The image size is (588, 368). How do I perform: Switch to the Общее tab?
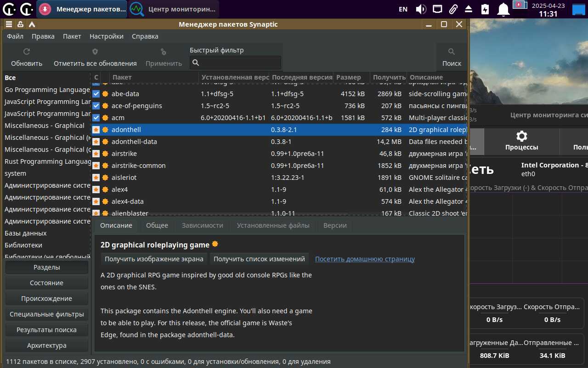point(157,225)
